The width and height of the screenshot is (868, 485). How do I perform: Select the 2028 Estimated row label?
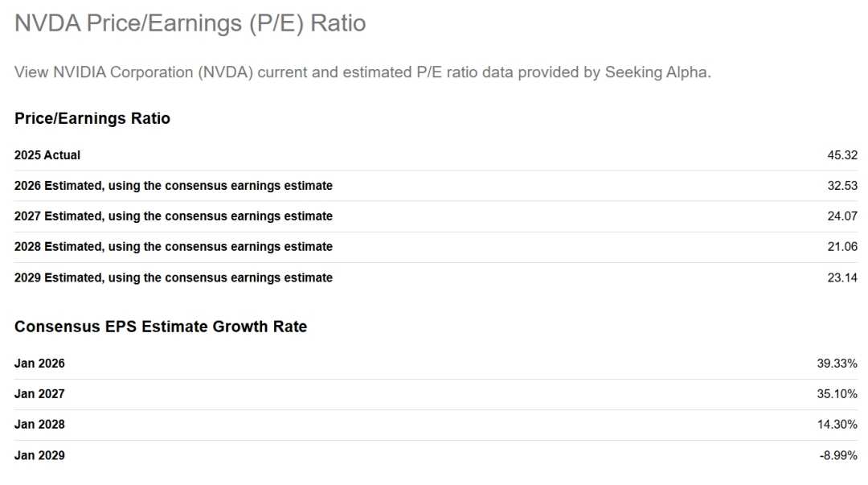tap(174, 247)
